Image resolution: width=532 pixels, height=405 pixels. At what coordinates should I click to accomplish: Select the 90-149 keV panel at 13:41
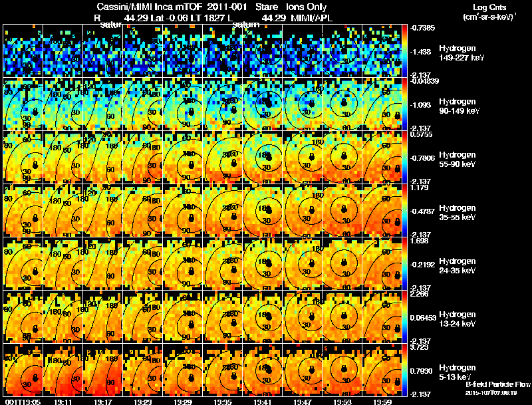[x=263, y=104]
